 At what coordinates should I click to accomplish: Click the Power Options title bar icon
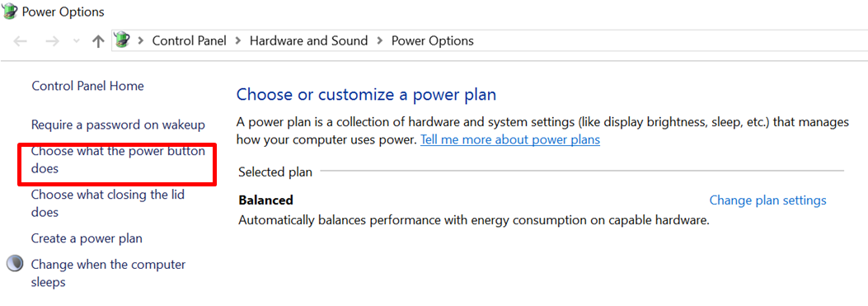coord(9,11)
